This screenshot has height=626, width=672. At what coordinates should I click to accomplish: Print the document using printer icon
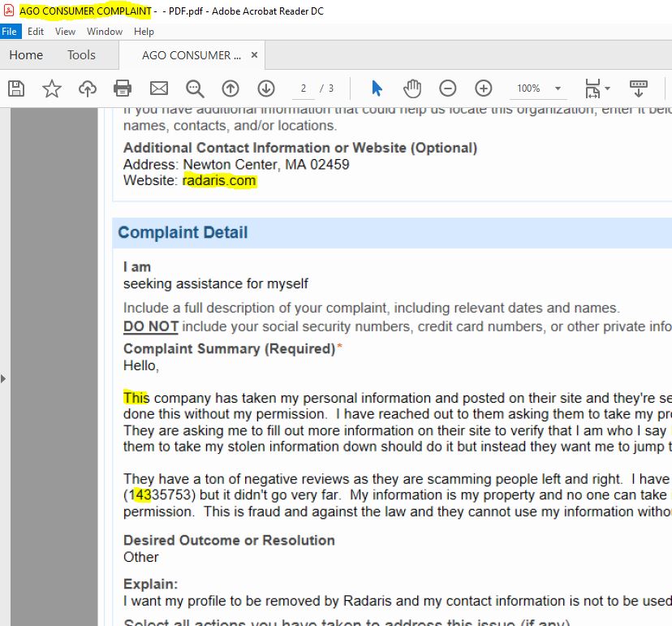click(123, 89)
